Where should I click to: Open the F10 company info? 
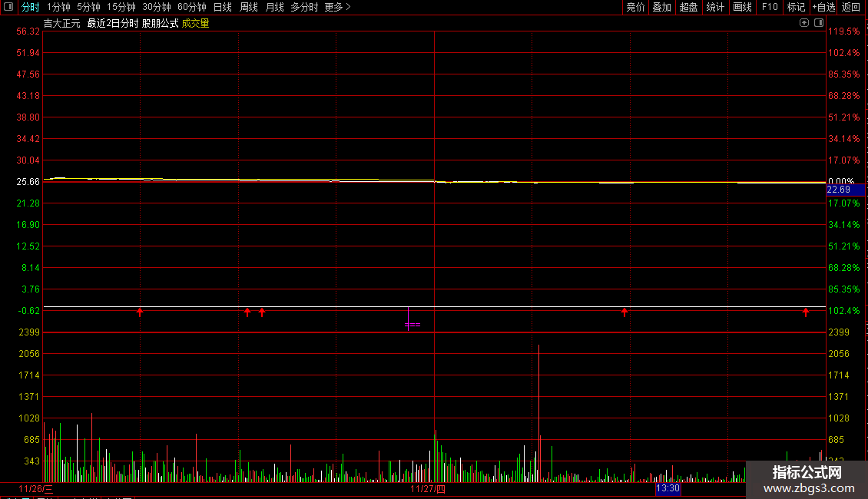coord(770,7)
